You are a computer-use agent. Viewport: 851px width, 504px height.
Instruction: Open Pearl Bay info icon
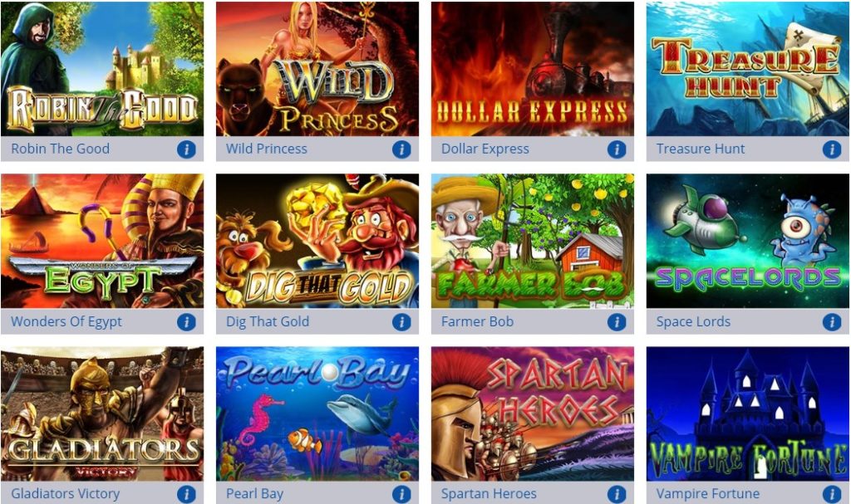401,494
